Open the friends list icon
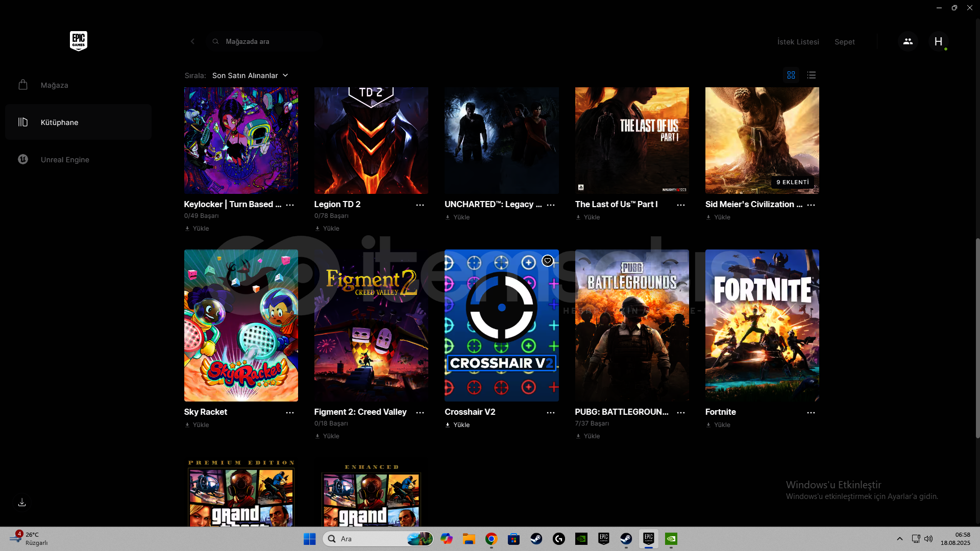 point(908,41)
